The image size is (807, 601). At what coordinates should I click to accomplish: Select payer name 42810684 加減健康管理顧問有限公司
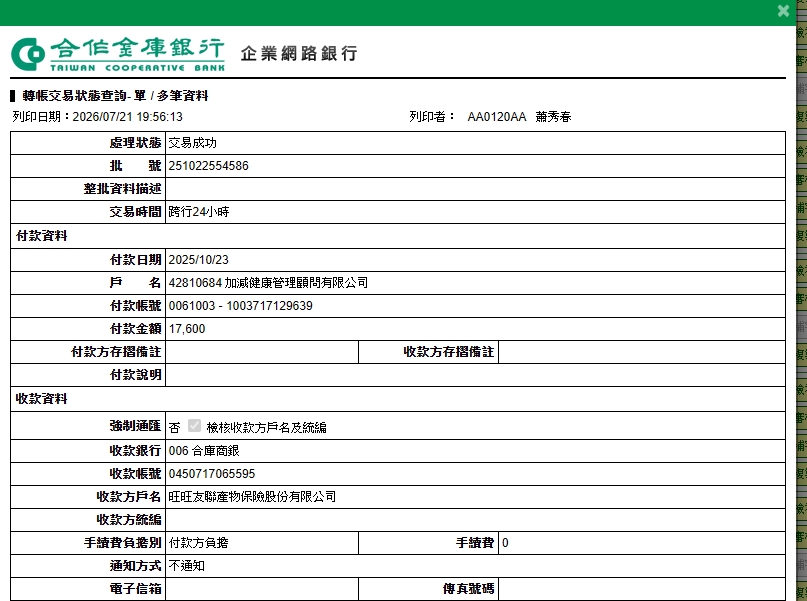coord(268,282)
